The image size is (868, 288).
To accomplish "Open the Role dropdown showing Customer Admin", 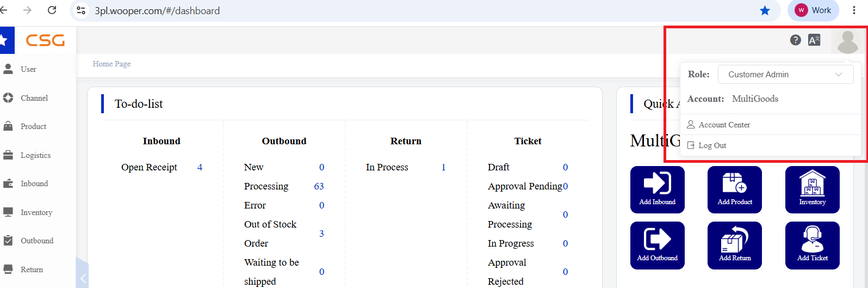I will pyautogui.click(x=785, y=75).
